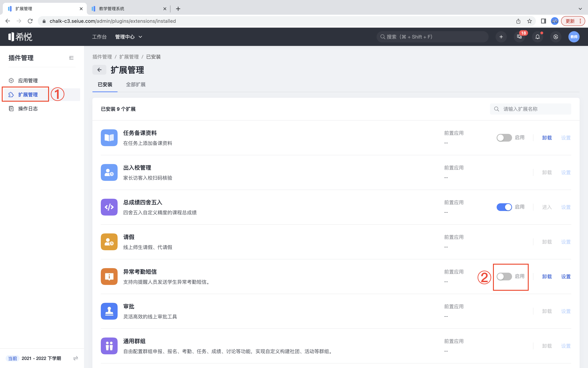Image resolution: width=588 pixels, height=368 pixels.
Task: Open 工作台 in top navigation
Action: pyautogui.click(x=99, y=37)
